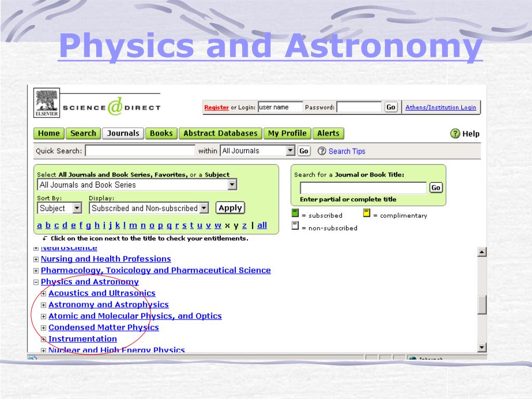This screenshot has width=532, height=399.
Task: Click the Apply button
Action: 230,208
